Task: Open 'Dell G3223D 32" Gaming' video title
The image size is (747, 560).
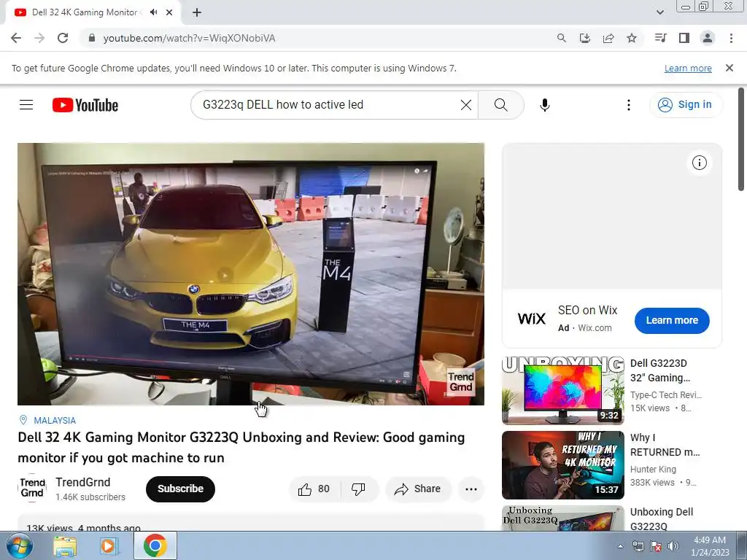Action: point(659,370)
